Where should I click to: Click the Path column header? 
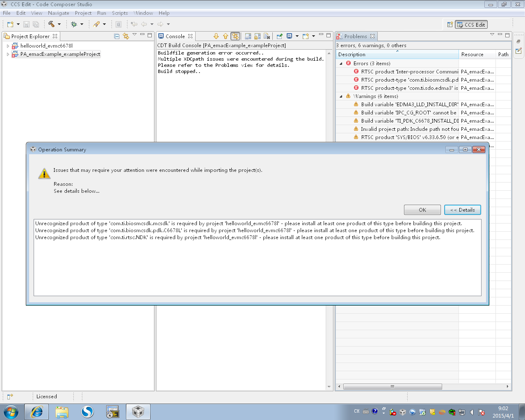[503, 55]
